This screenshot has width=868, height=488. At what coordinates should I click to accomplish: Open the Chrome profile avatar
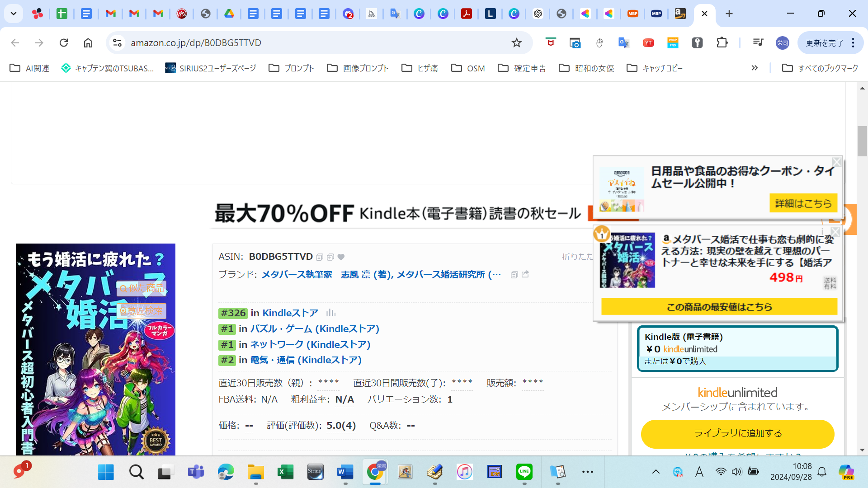click(782, 42)
